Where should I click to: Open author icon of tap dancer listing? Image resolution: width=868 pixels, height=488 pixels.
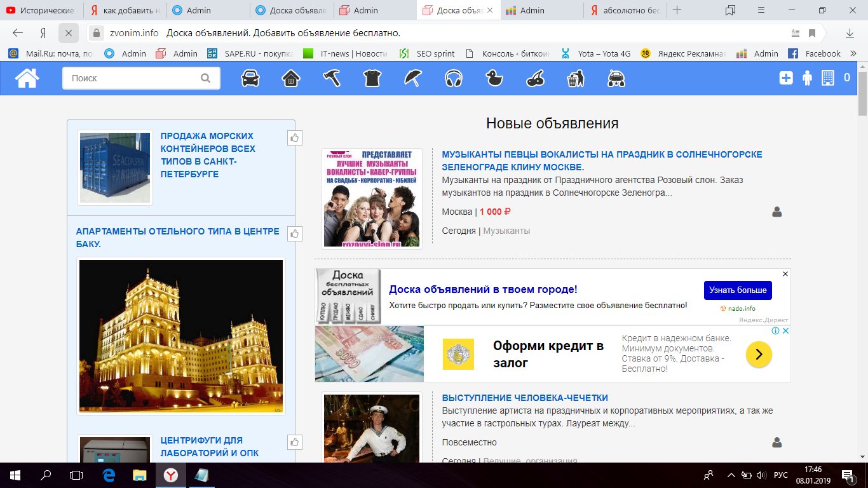(x=776, y=442)
